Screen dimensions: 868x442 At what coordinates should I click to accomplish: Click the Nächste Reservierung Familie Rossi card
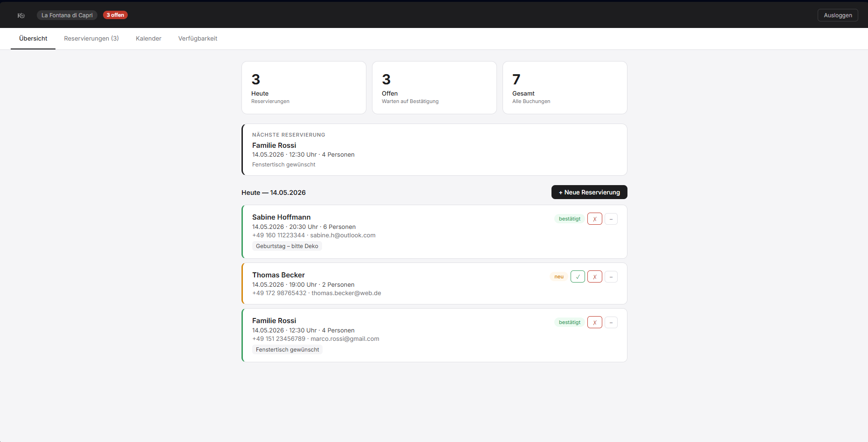pyautogui.click(x=434, y=150)
